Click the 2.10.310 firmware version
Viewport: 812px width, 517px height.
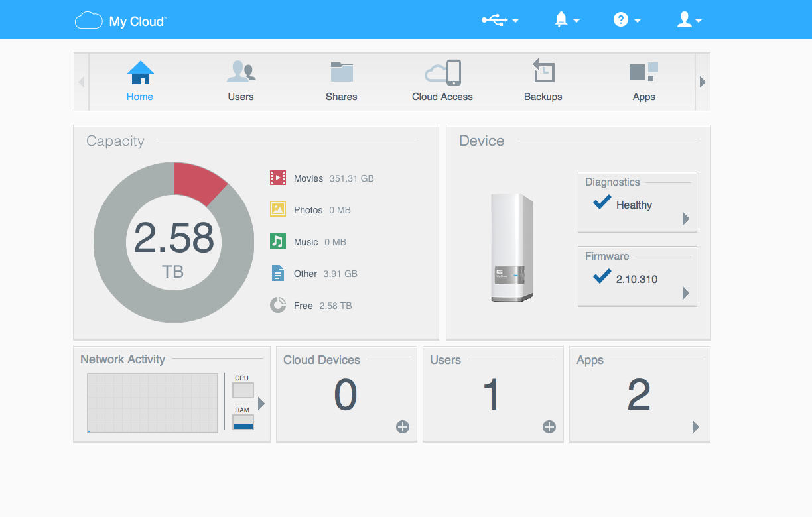pyautogui.click(x=637, y=279)
